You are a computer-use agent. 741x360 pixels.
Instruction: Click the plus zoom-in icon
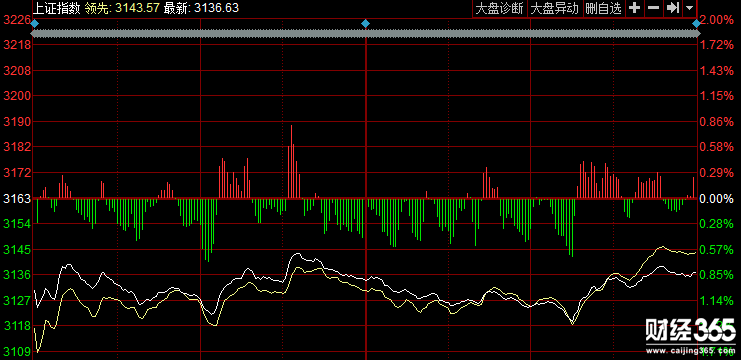635,8
